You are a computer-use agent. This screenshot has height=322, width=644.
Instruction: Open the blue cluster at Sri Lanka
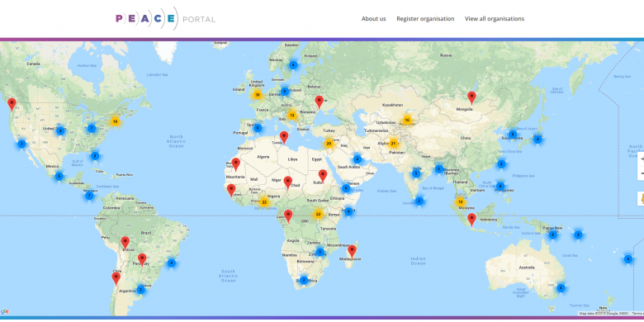click(x=419, y=201)
